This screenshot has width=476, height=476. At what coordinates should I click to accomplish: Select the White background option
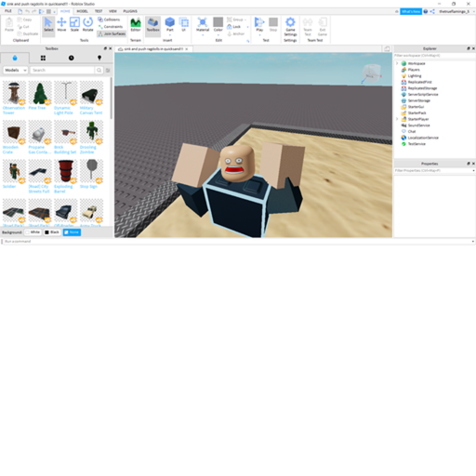33,232
